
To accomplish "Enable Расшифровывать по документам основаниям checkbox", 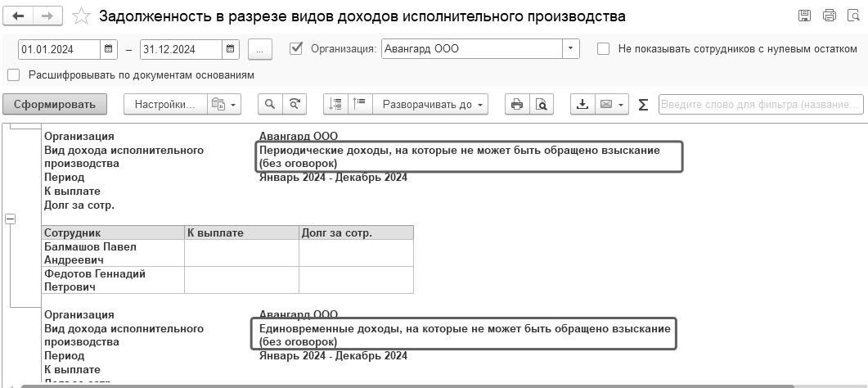I will (14, 74).
